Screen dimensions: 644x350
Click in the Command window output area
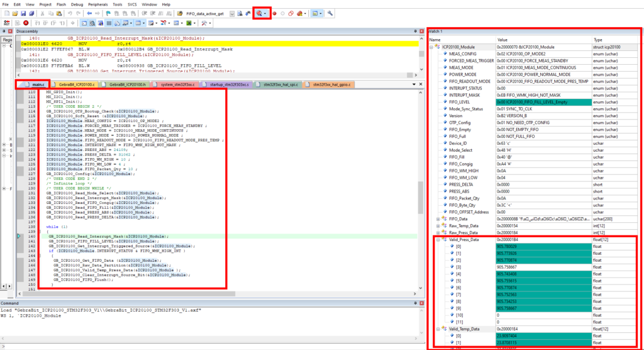[x=208, y=322]
